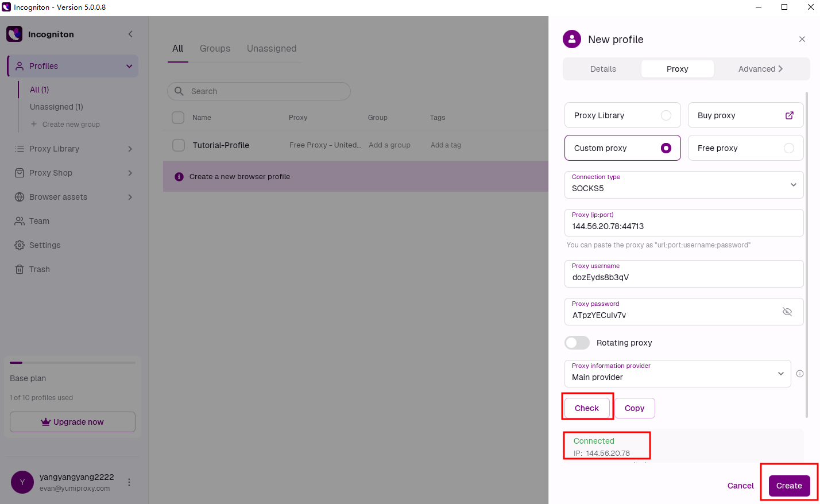Click the evan@yumiproxy.com account email

click(x=75, y=489)
